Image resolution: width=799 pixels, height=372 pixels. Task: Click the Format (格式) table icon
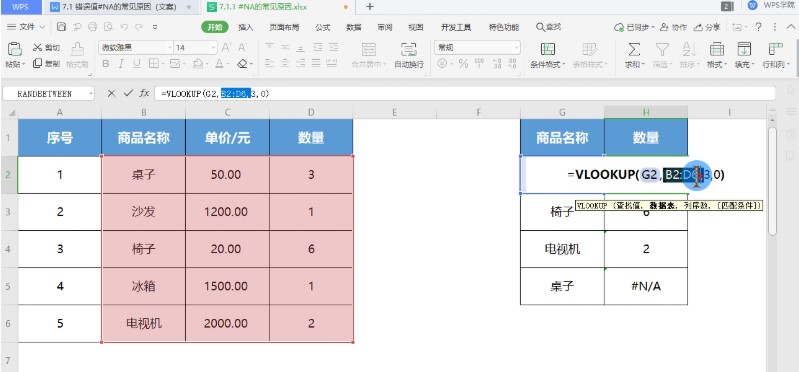coord(717,49)
